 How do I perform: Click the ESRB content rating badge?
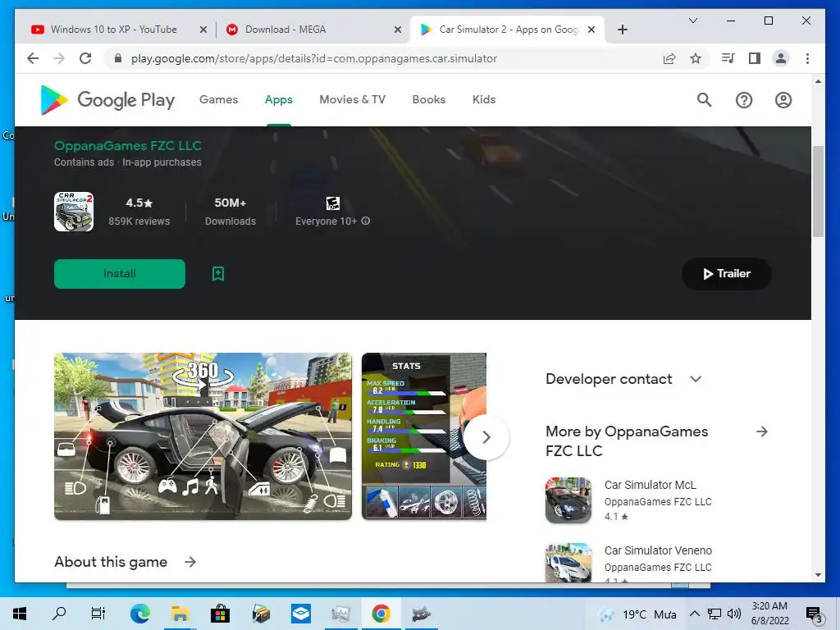tap(333, 203)
